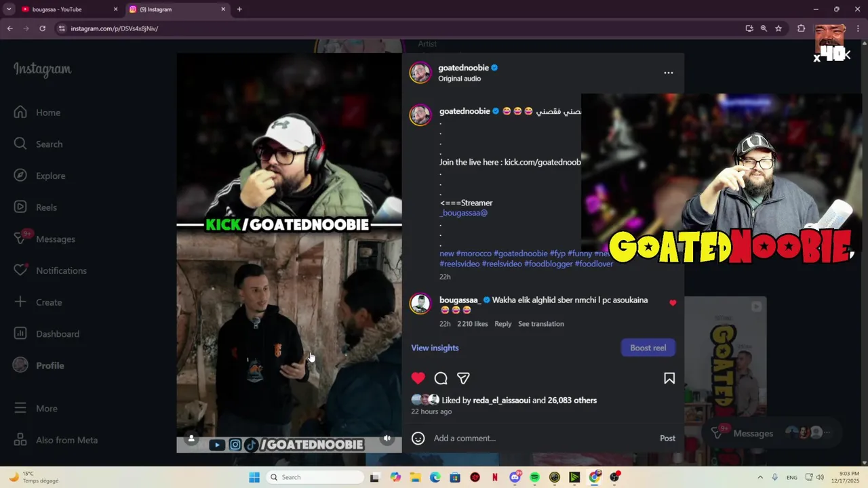Open Explore page in sidebar

[x=41, y=176]
